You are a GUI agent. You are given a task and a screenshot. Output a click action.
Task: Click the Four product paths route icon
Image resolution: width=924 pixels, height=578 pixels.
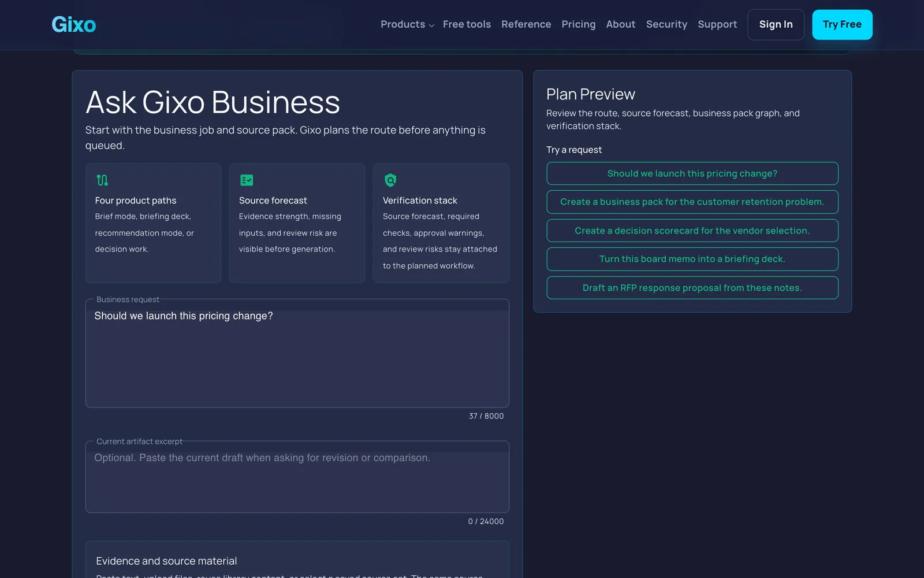coord(102,180)
